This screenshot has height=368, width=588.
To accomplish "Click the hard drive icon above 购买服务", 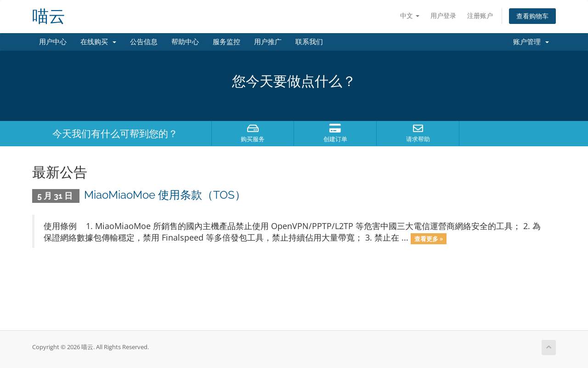I will [x=253, y=128].
